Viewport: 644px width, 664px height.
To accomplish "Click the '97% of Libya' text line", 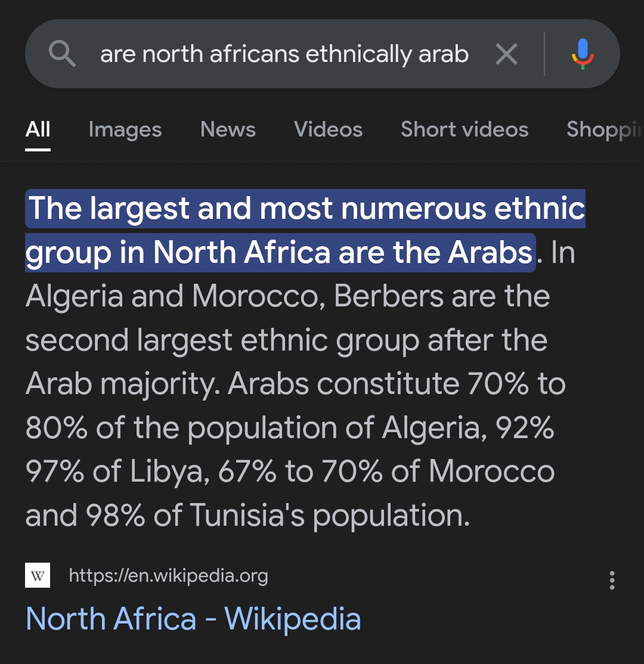I will point(116,471).
